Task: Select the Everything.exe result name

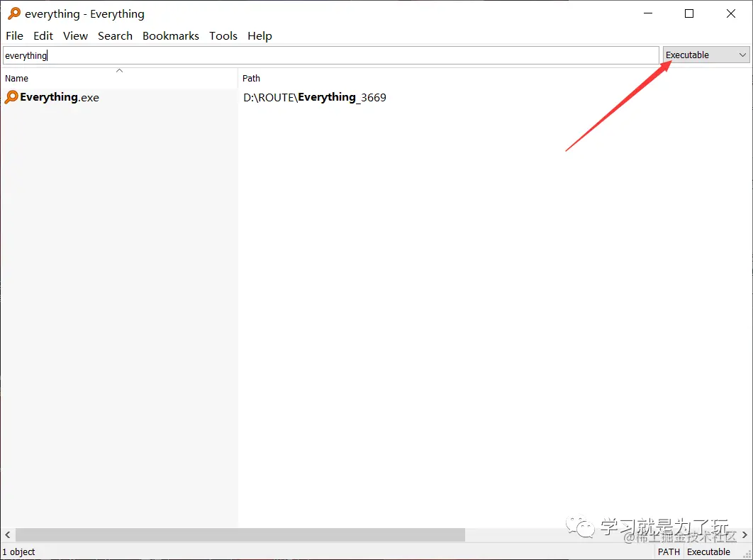Action: point(60,97)
